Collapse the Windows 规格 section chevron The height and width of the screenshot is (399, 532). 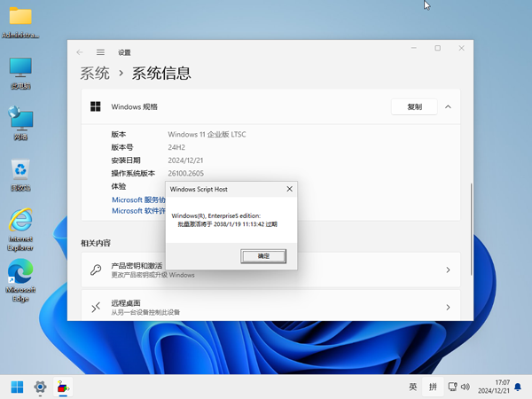[x=448, y=107]
